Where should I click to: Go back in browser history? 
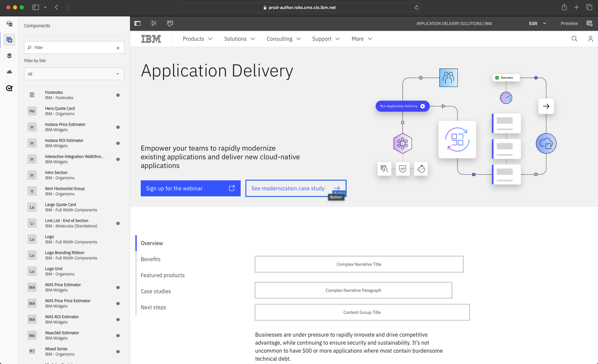click(56, 7)
